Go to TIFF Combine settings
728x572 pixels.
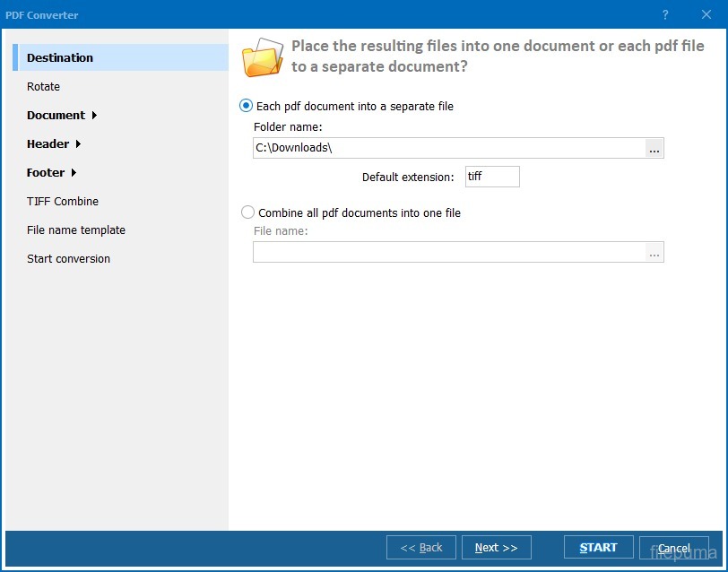coord(63,202)
